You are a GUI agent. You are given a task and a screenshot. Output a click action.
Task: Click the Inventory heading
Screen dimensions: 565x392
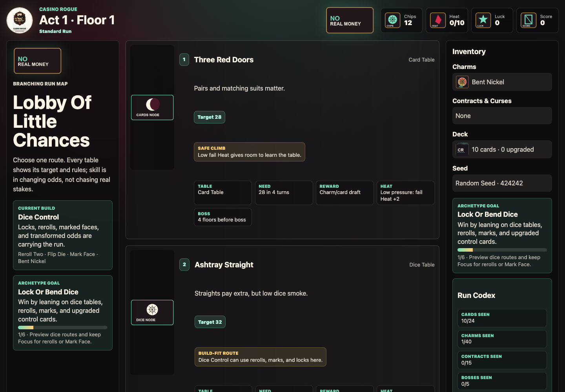(469, 51)
